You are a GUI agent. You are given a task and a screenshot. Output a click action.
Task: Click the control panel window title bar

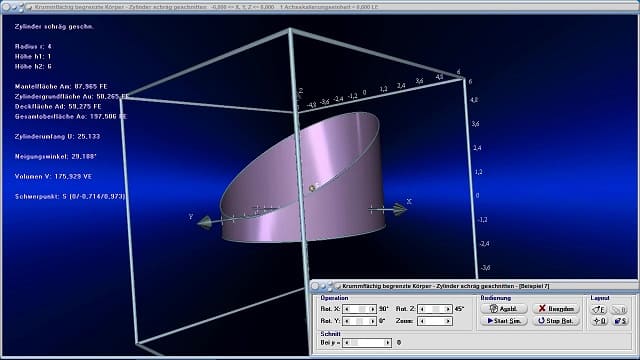[x=475, y=286]
